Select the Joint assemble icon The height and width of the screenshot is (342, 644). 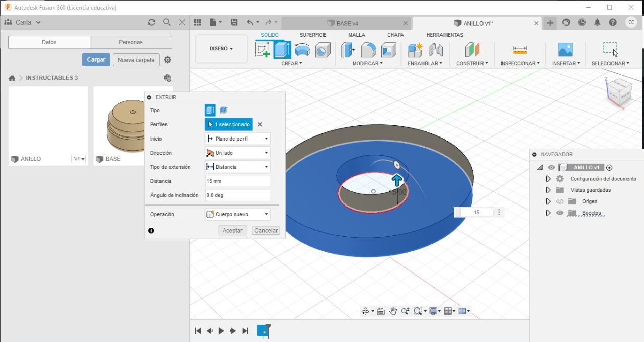click(436, 49)
